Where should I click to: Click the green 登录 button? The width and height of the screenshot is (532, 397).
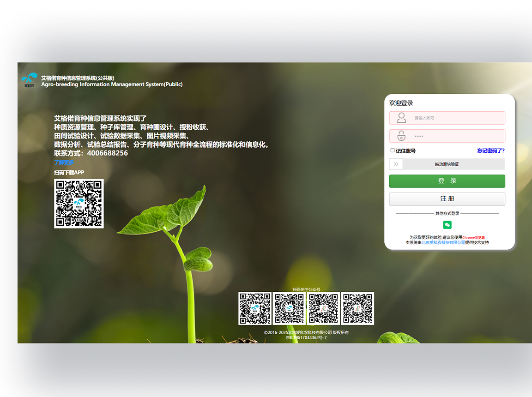(447, 181)
